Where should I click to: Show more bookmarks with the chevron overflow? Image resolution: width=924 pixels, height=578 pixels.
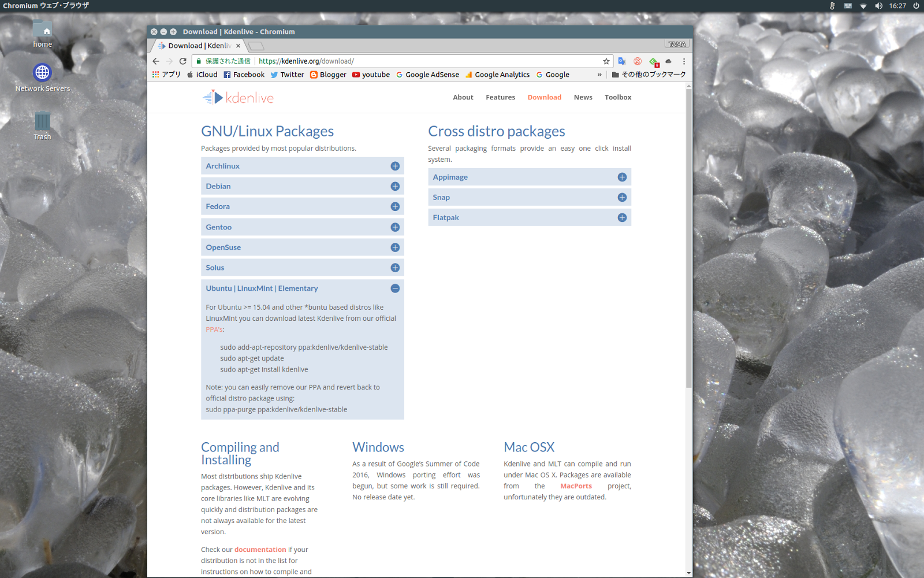point(599,75)
